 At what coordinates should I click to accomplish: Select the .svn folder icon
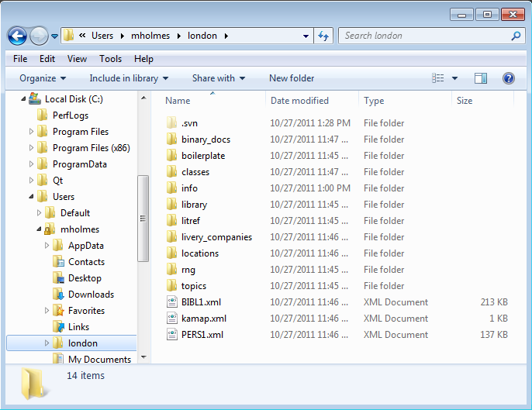click(x=171, y=122)
